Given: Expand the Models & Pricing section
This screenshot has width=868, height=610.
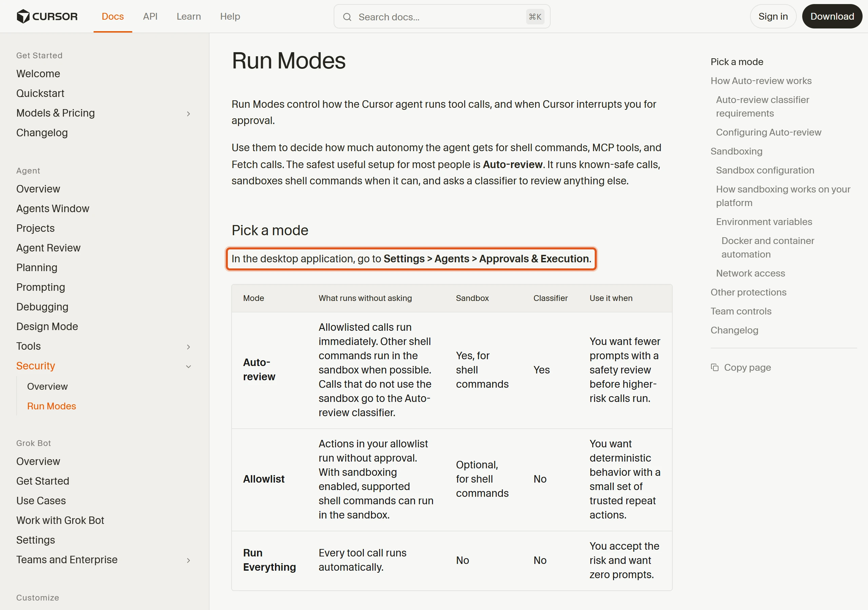Looking at the screenshot, I should [188, 114].
